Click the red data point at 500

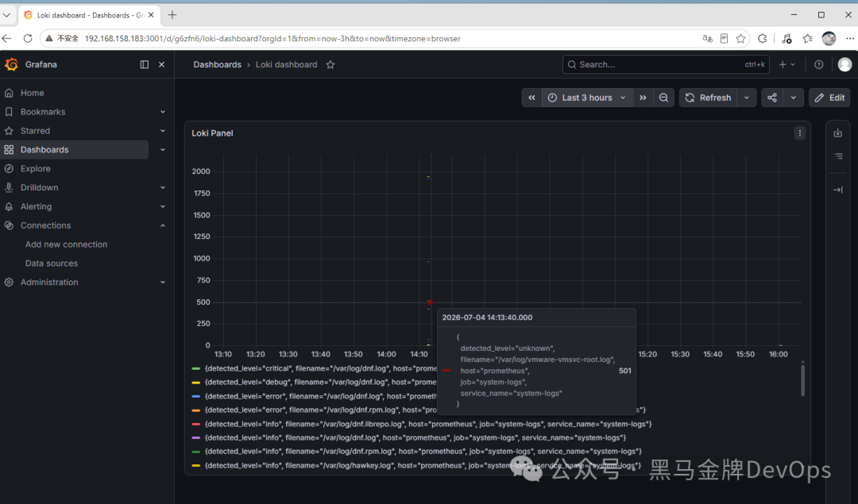(430, 302)
